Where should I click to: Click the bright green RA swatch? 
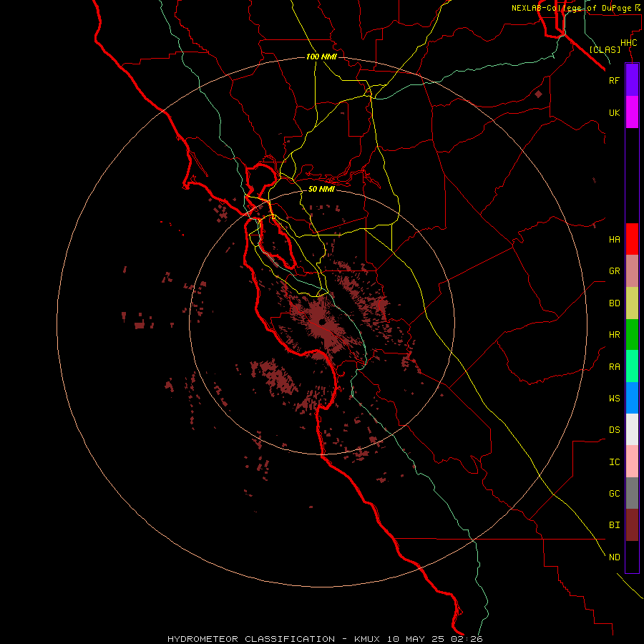[632, 366]
